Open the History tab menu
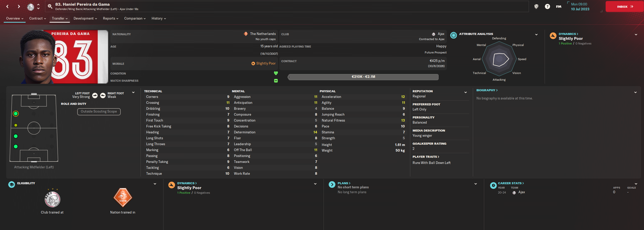 158,19
